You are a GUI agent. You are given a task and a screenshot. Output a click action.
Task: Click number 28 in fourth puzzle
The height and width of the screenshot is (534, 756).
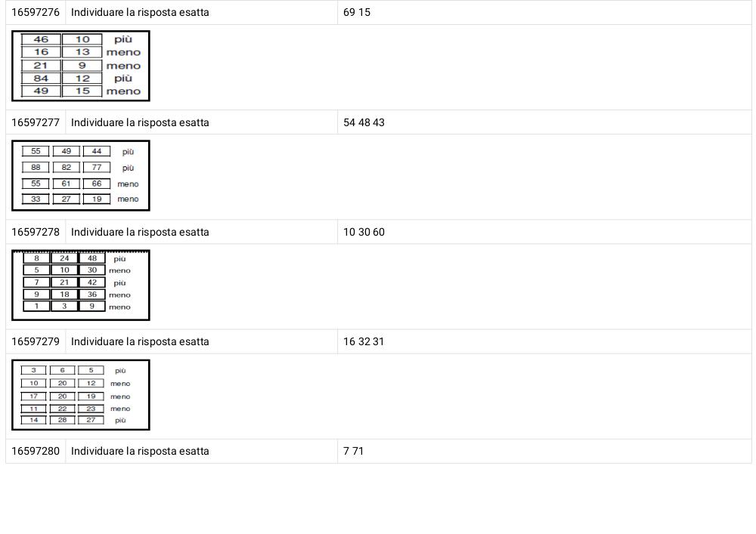pyautogui.click(x=62, y=420)
